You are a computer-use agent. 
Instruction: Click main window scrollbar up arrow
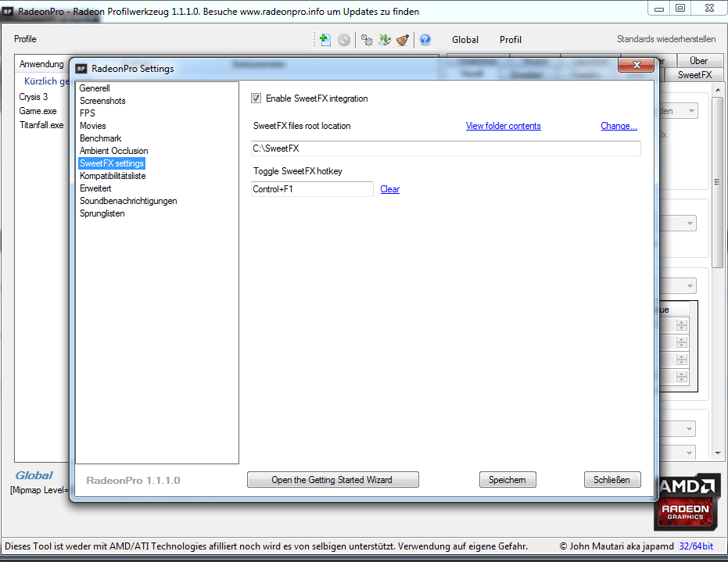(718, 90)
